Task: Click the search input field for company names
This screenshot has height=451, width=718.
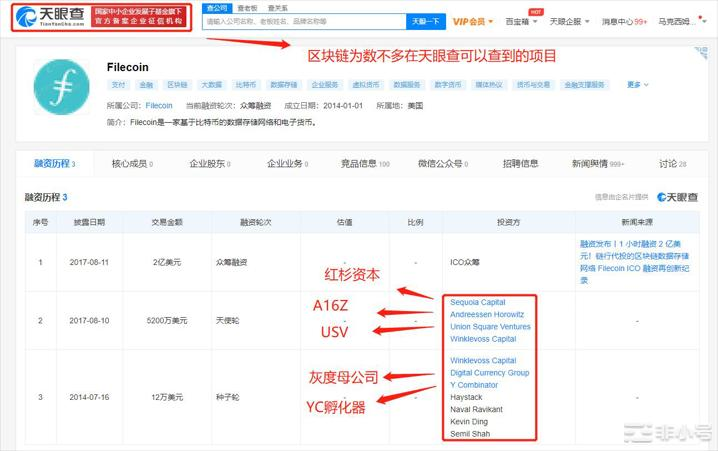Action: tap(304, 22)
